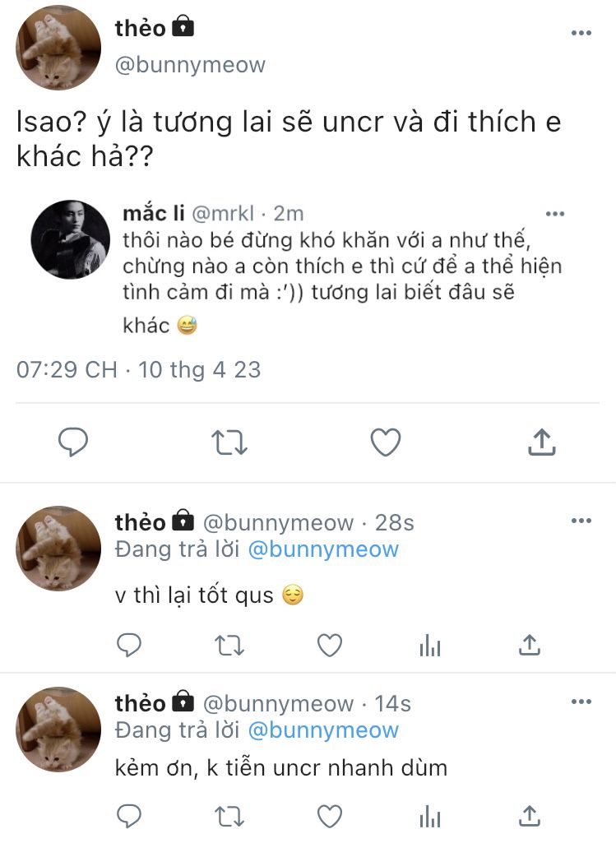This screenshot has height=843, width=616.
Task: Reply to the main tweet
Action: (x=72, y=442)
